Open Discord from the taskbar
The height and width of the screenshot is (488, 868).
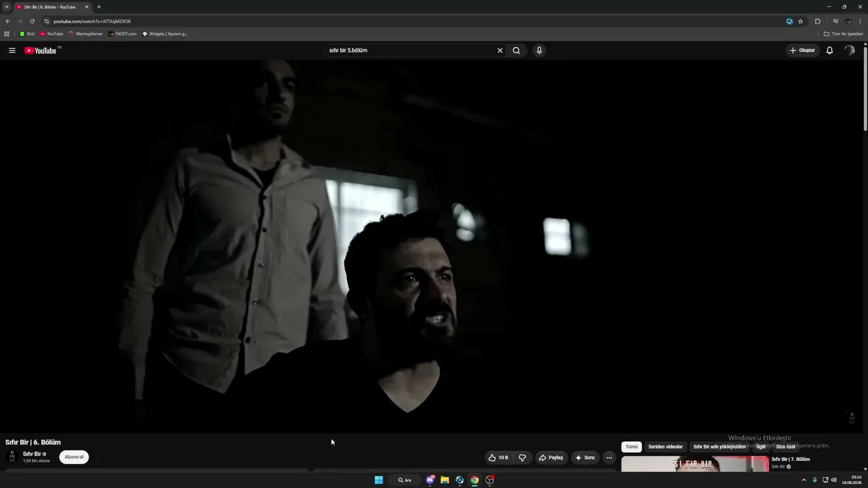click(430, 480)
